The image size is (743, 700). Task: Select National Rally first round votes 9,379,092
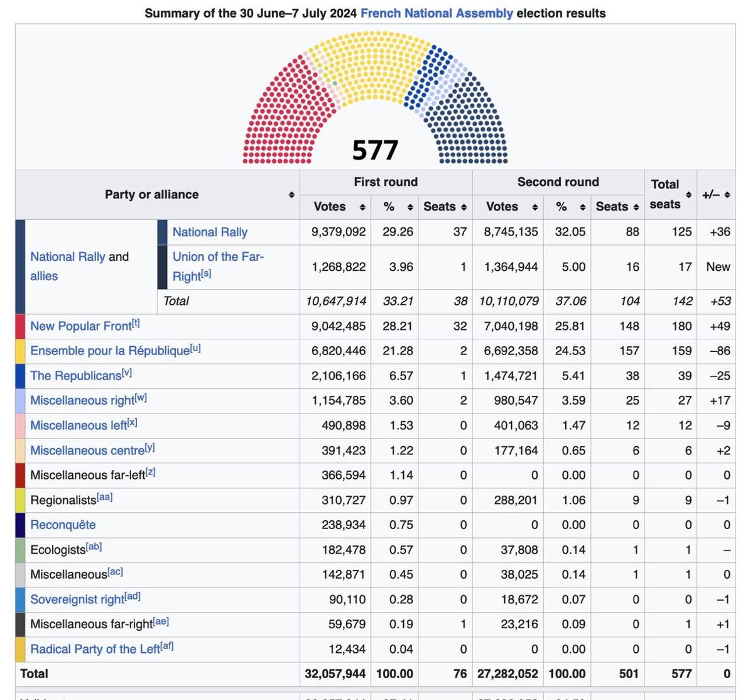tap(339, 232)
